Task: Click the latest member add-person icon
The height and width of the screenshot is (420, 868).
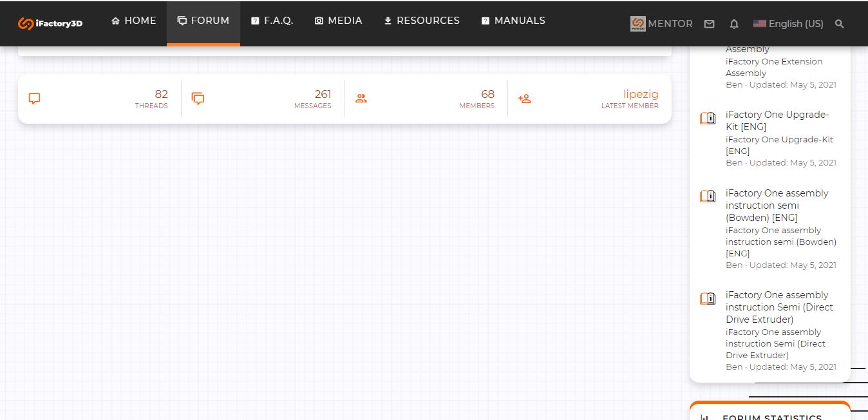Action: click(525, 99)
